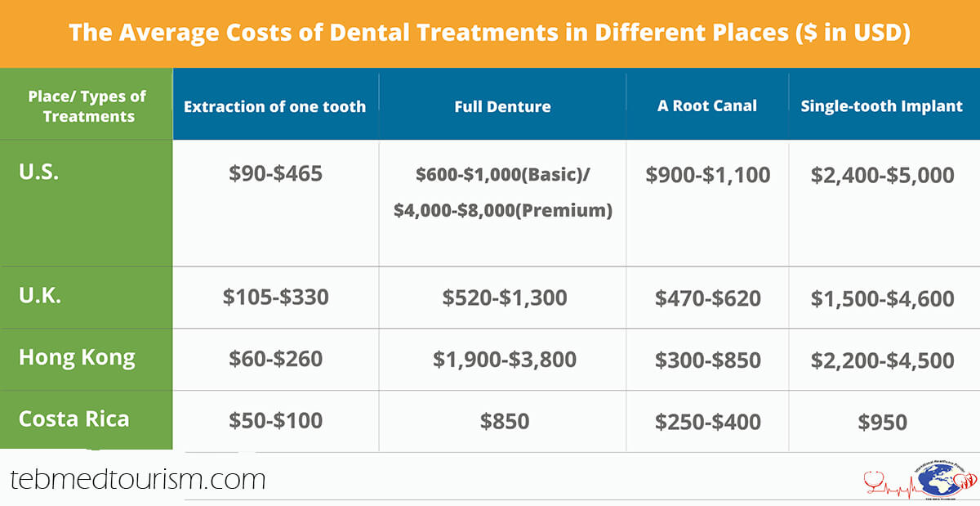The height and width of the screenshot is (506, 980).
Task: Click the $2,200-$4,500 implant price cell
Action: pyautogui.click(x=882, y=360)
